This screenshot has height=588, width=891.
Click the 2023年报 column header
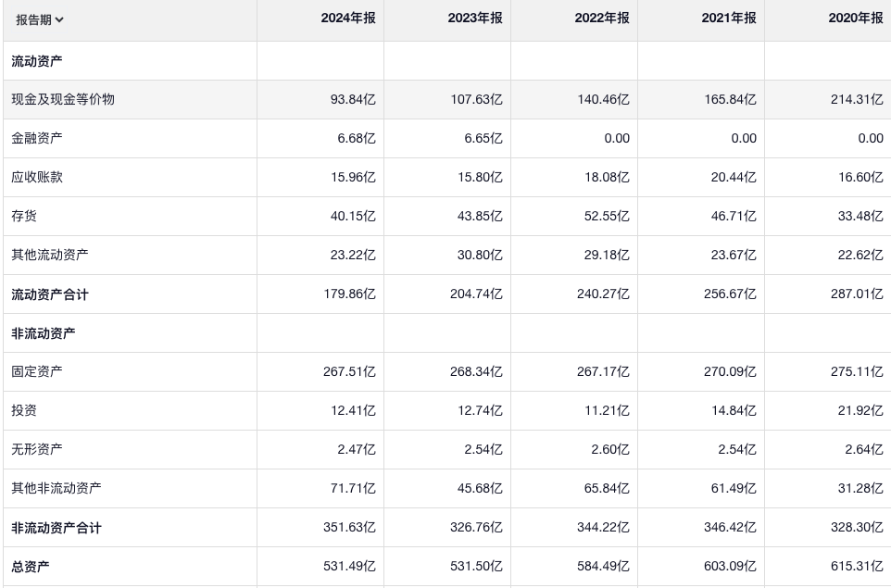[474, 19]
